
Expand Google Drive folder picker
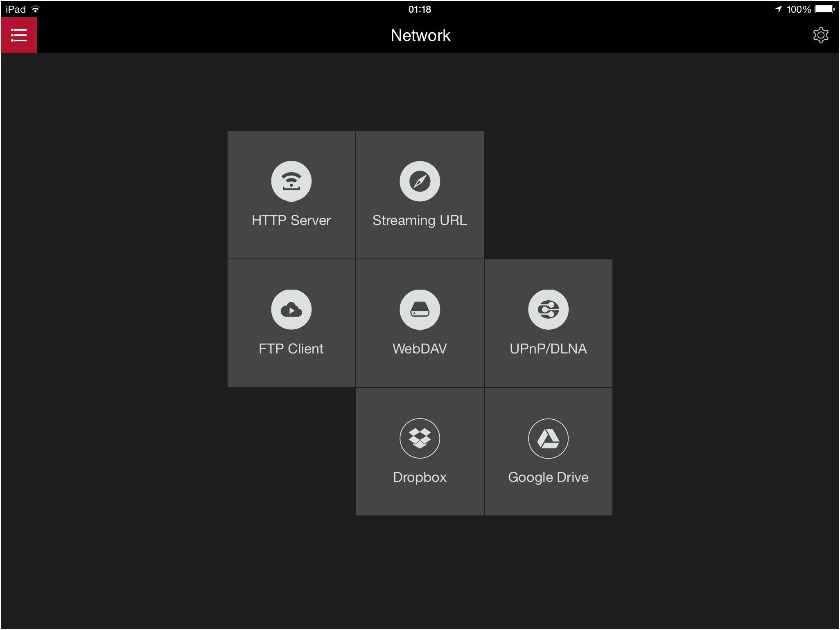[548, 452]
